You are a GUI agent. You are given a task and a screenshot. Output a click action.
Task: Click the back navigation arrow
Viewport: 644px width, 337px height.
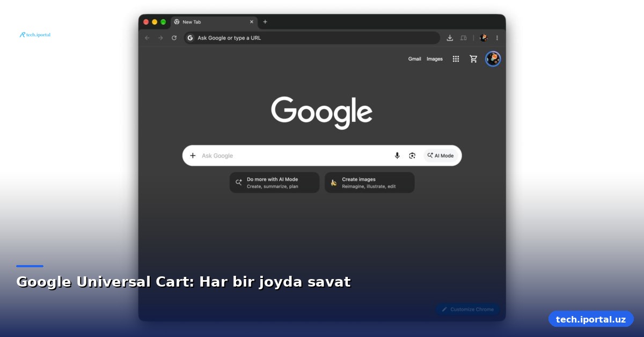(x=148, y=38)
